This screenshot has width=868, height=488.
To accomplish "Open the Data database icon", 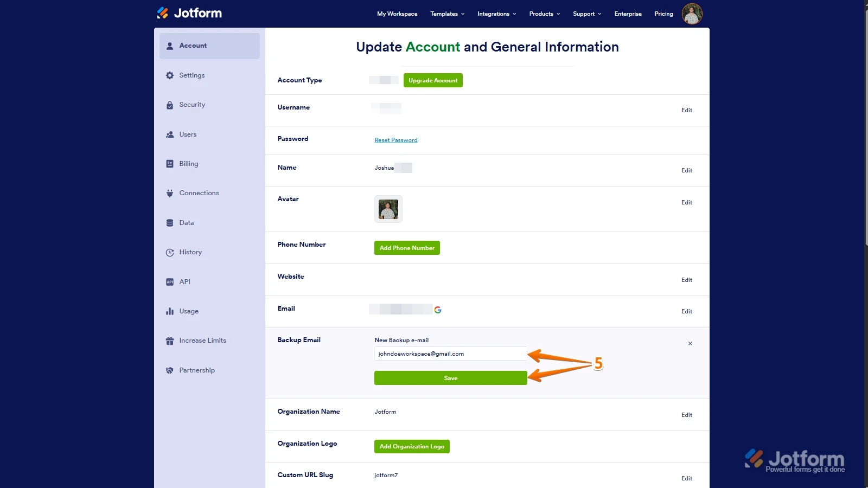I will pyautogui.click(x=170, y=222).
